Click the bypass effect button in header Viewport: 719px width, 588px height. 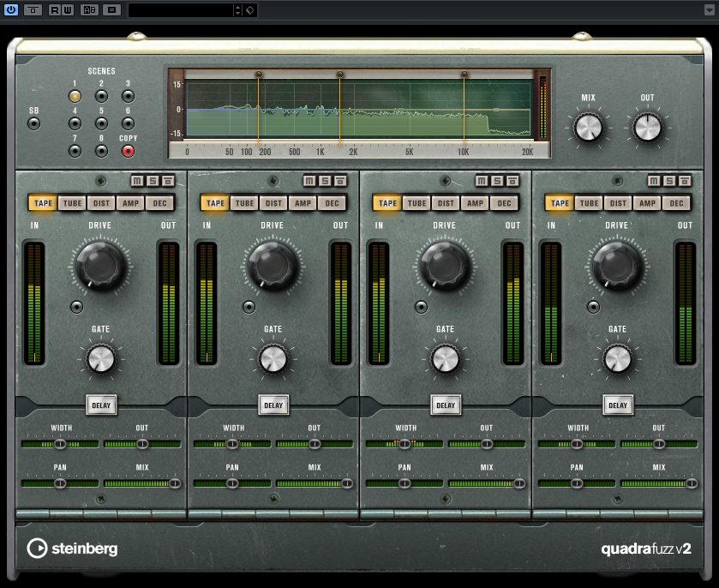pyautogui.click(x=33, y=9)
